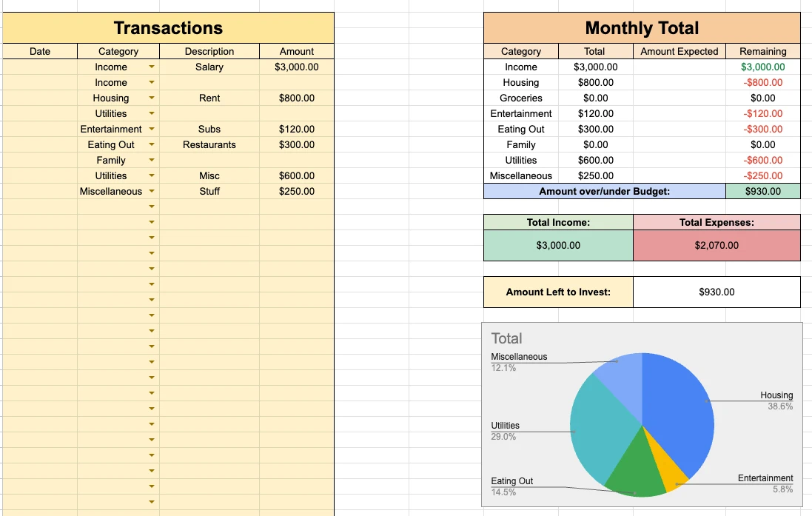
Task: Click Amount Expected cell for Housing
Action: [x=680, y=82]
